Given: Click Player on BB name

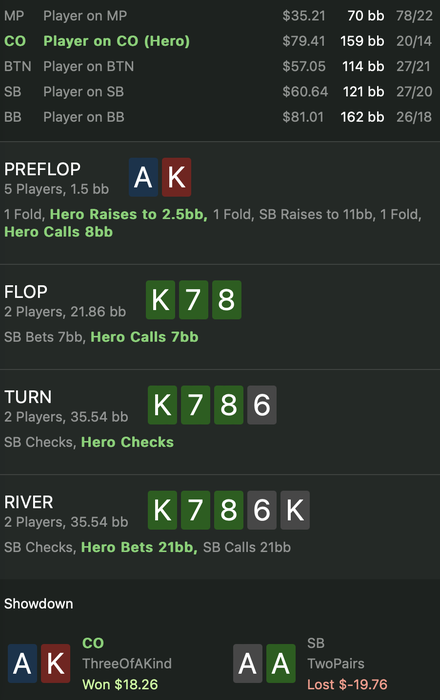Looking at the screenshot, I should click(83, 117).
